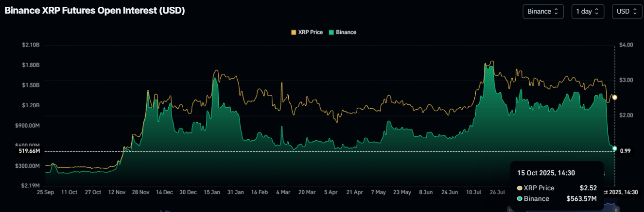Viewport: 644px width, 212px height.
Task: Expand the 1 day interval selector
Action: point(588,11)
